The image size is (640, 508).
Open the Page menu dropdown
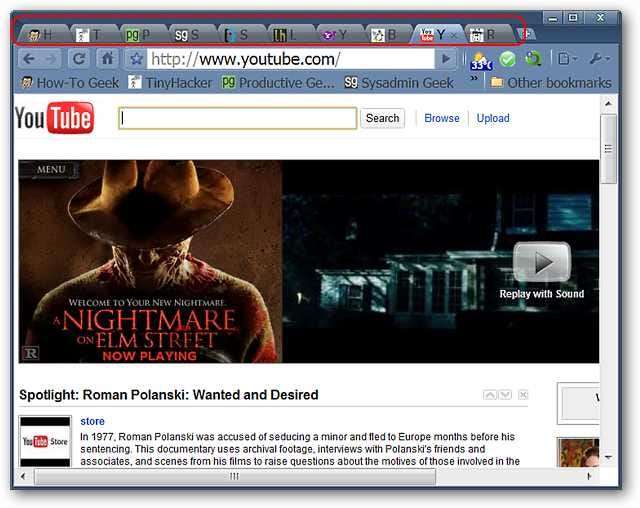tap(567, 59)
